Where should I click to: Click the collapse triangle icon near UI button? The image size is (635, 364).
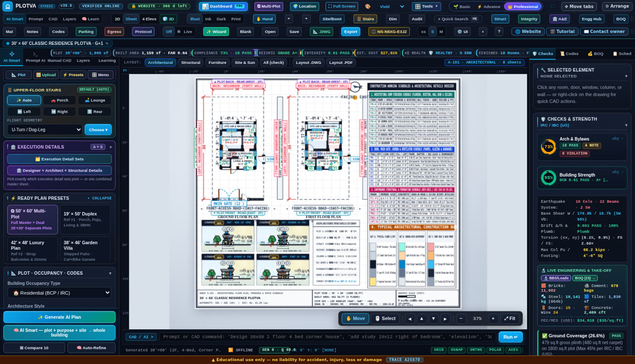(x=483, y=31)
